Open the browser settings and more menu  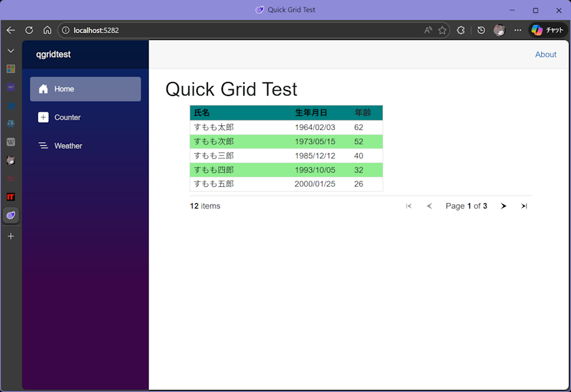coord(517,30)
